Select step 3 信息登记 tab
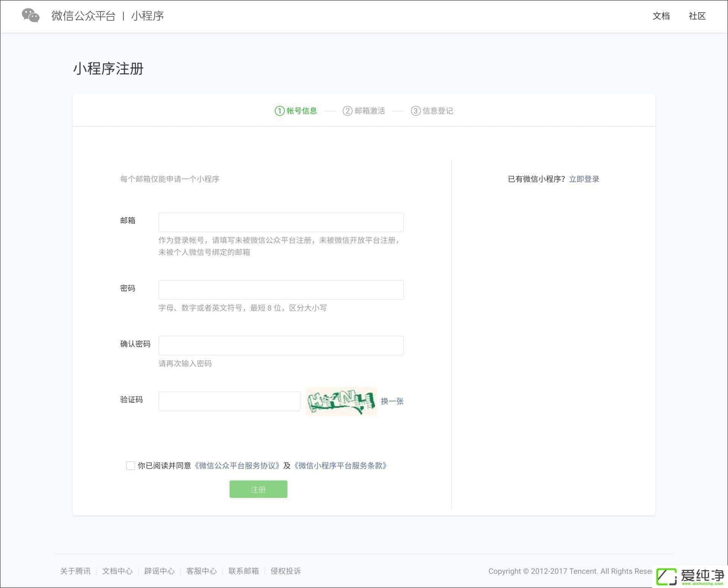The image size is (728, 588). [x=432, y=111]
